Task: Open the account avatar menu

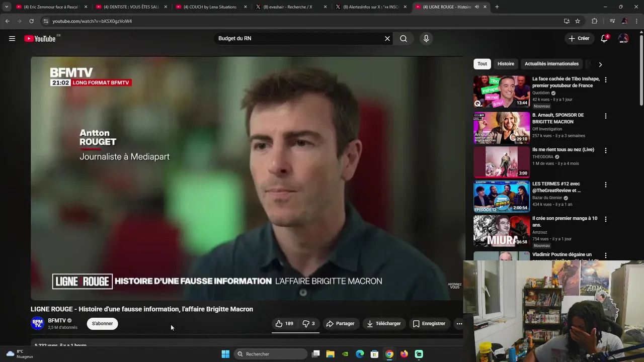Action: click(623, 39)
